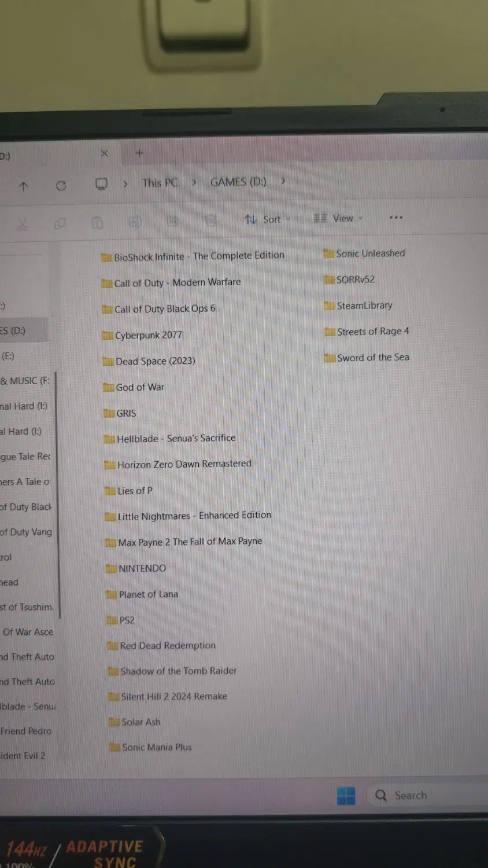Click the taskbar Search box
This screenshot has height=868, width=488.
coord(427,795)
